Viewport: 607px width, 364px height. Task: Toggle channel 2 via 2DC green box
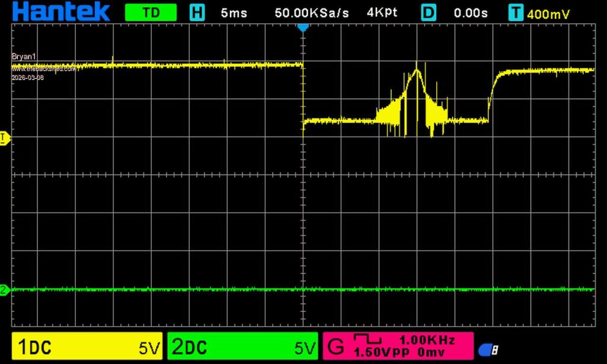point(243,347)
